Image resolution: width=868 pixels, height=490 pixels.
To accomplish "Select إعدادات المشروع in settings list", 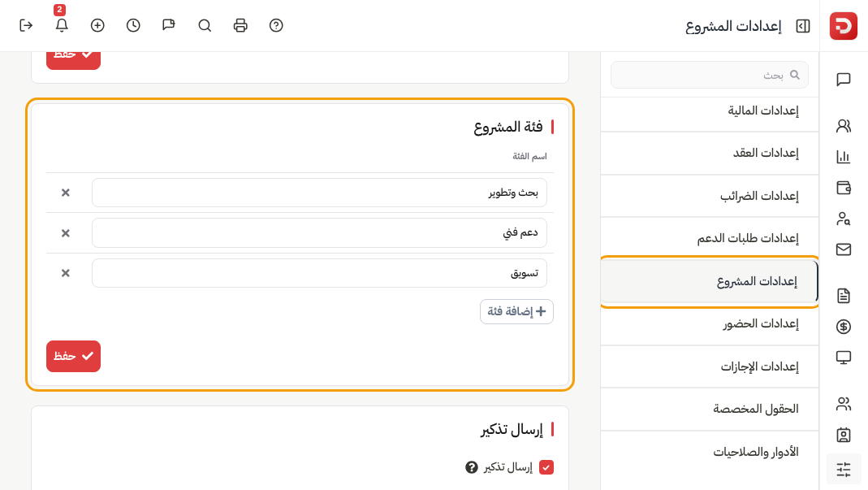I will pyautogui.click(x=709, y=282).
